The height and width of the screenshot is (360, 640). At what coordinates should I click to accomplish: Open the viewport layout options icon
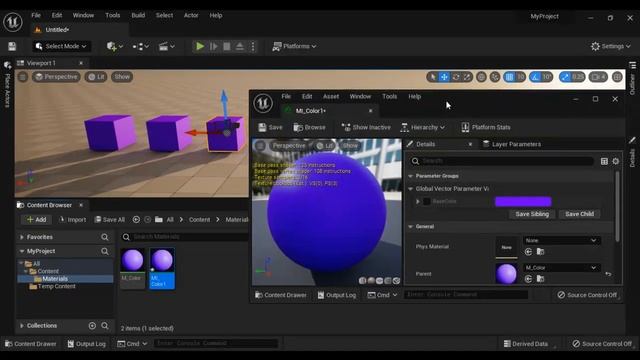click(617, 77)
